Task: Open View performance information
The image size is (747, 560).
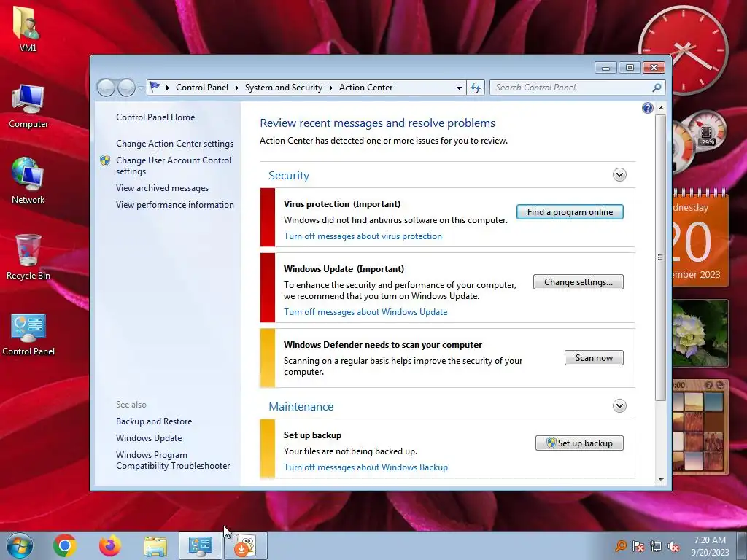Action: 175,205
